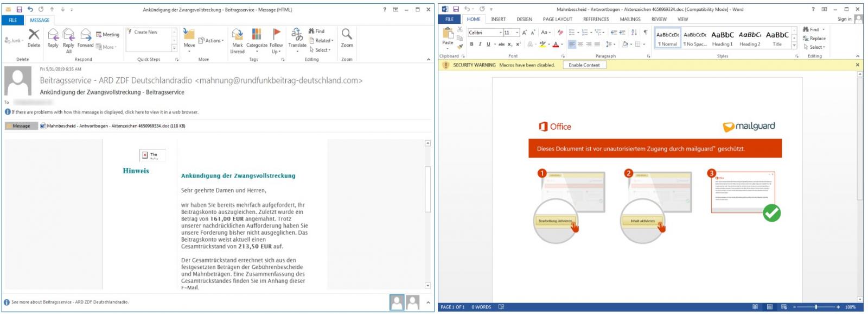Click the Message button beside the attachment
Viewport: 868px width, 314px height.
[x=21, y=126]
